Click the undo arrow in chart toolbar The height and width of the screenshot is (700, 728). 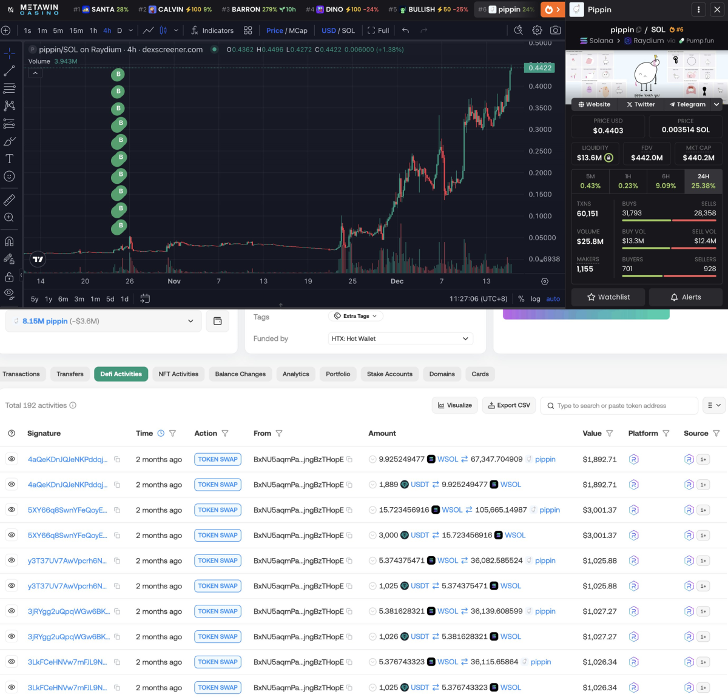(x=405, y=30)
